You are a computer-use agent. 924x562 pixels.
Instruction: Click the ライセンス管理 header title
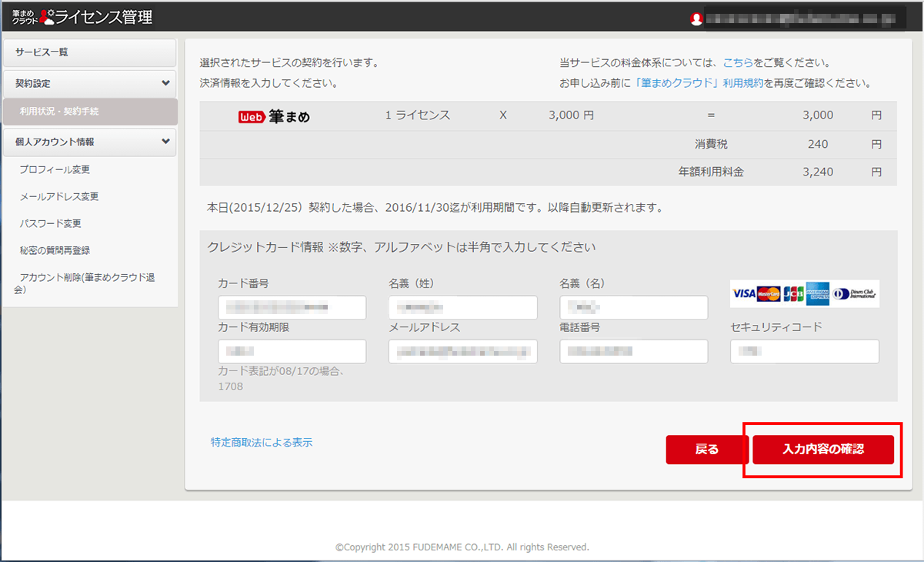tap(104, 17)
